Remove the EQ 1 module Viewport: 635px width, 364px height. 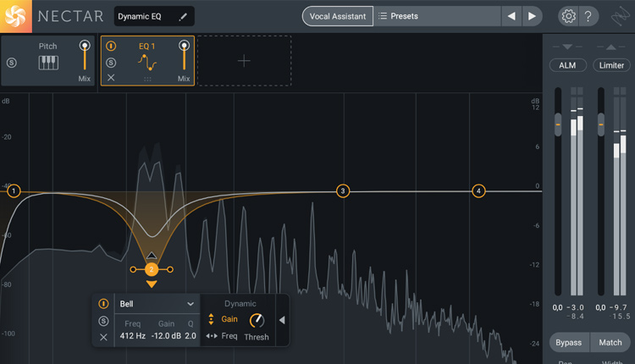[x=111, y=78]
